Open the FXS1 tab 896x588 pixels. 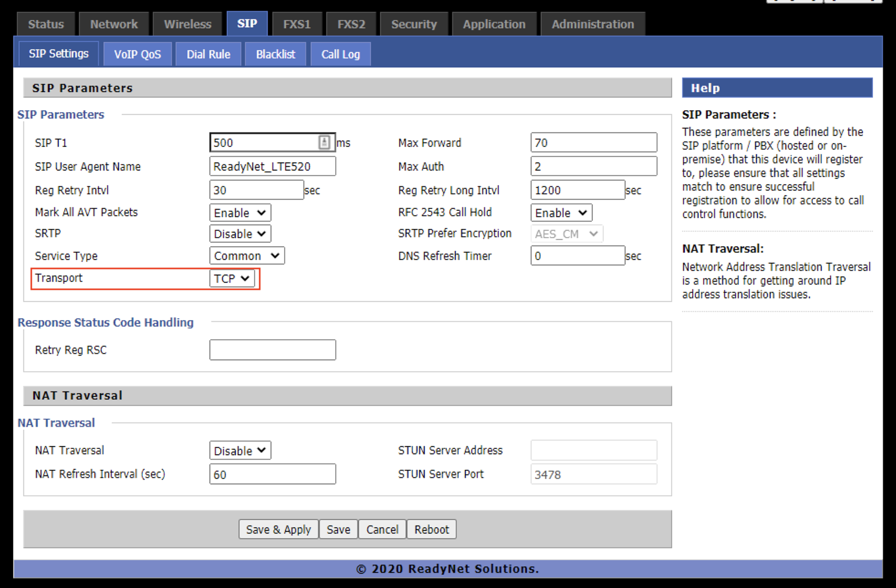click(x=297, y=24)
